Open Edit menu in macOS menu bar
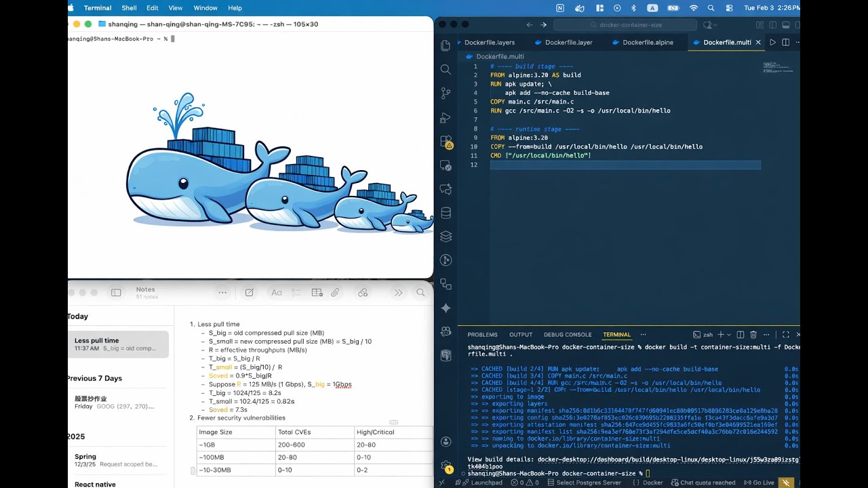868x488 pixels. 153,8
